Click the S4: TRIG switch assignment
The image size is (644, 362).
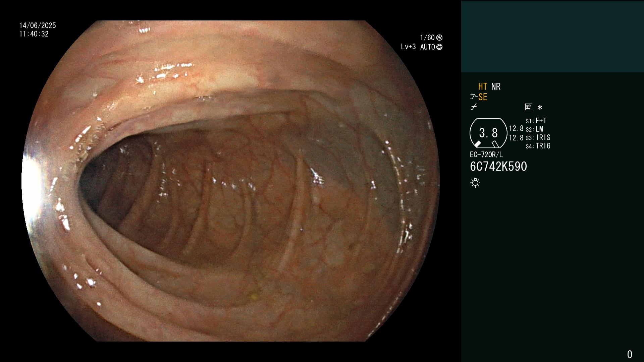click(x=538, y=146)
